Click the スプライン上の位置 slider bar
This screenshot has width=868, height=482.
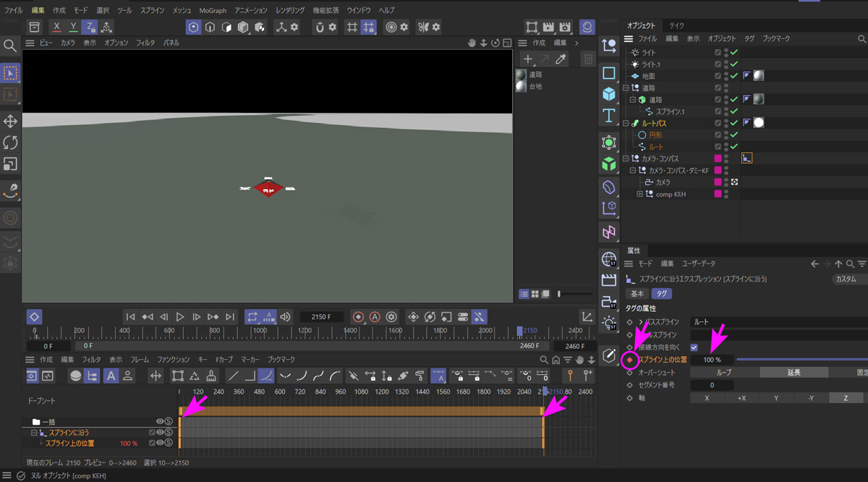coord(796,360)
